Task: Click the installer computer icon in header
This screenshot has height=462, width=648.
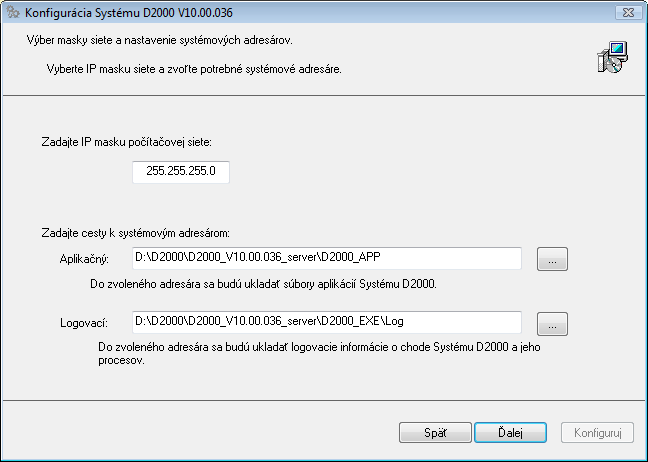Action: (x=610, y=58)
